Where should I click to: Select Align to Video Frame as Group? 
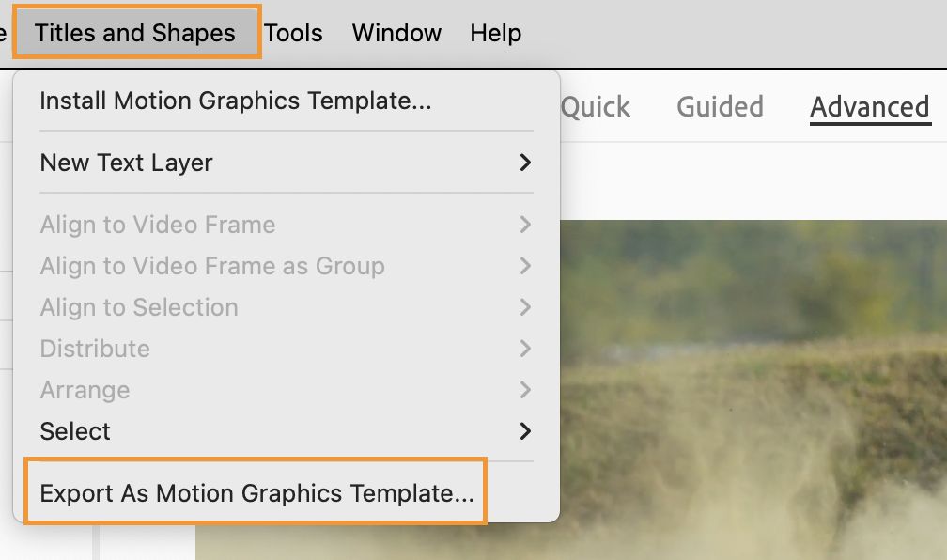click(x=212, y=266)
